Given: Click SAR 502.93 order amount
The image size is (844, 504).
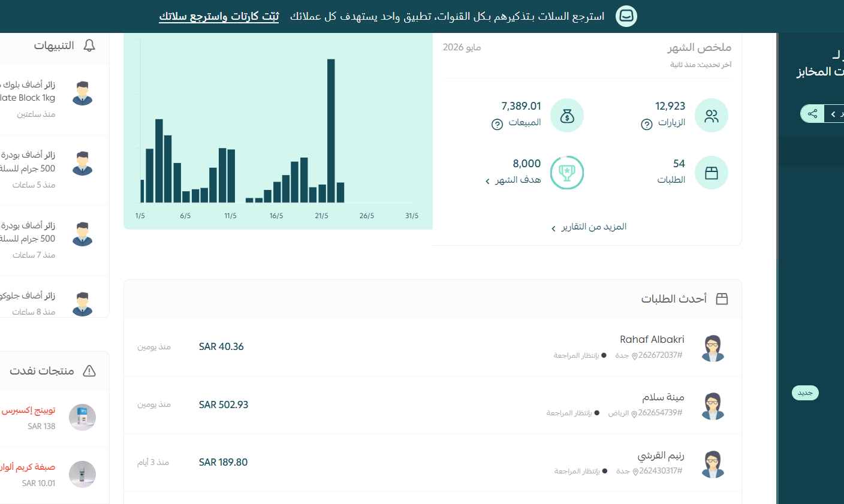Looking at the screenshot, I should coord(224,405).
